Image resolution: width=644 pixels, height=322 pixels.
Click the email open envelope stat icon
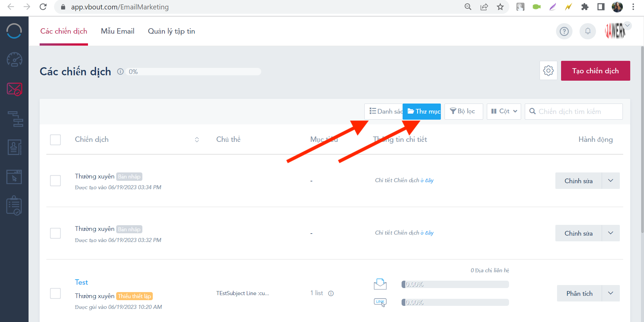(x=380, y=284)
